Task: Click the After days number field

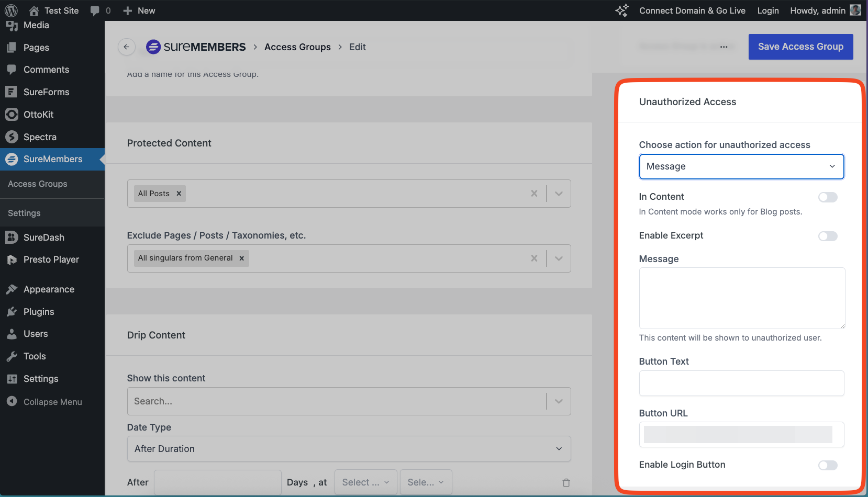Action: click(x=217, y=482)
